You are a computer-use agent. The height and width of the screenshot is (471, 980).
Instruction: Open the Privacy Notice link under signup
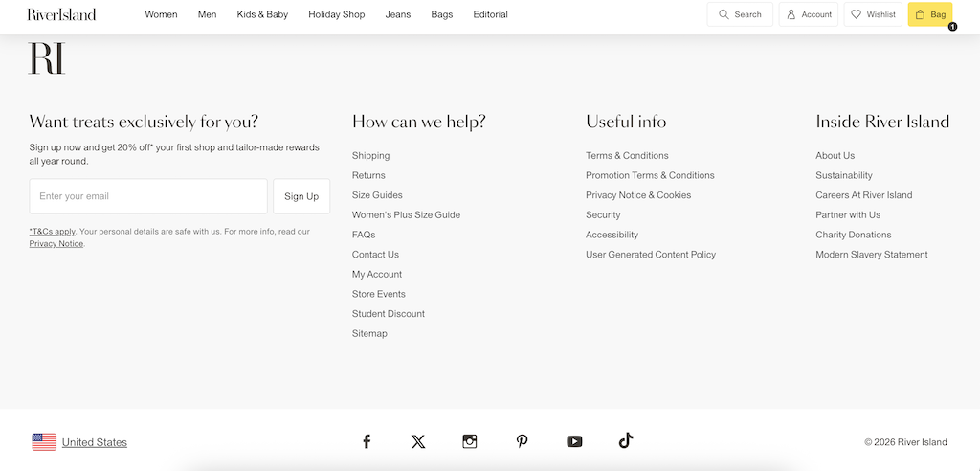tap(56, 244)
